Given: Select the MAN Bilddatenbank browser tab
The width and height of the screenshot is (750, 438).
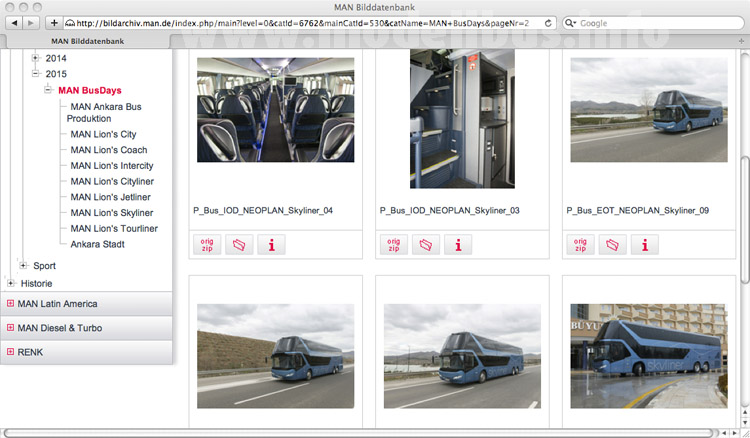Looking at the screenshot, I should coord(88,41).
